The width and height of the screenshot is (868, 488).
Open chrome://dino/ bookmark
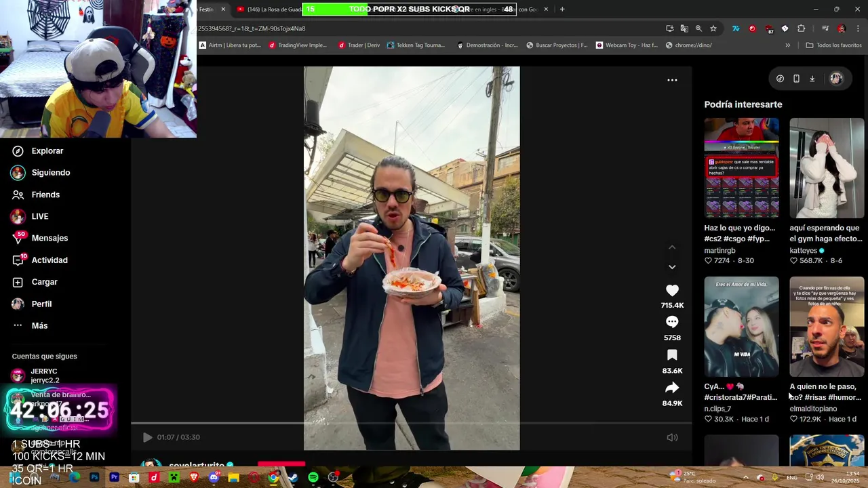(x=689, y=45)
